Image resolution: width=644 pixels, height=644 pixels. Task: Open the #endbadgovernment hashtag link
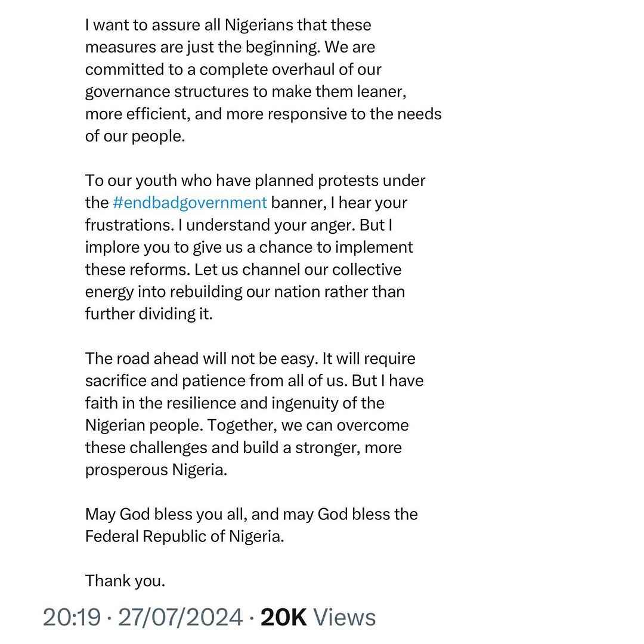(190, 203)
